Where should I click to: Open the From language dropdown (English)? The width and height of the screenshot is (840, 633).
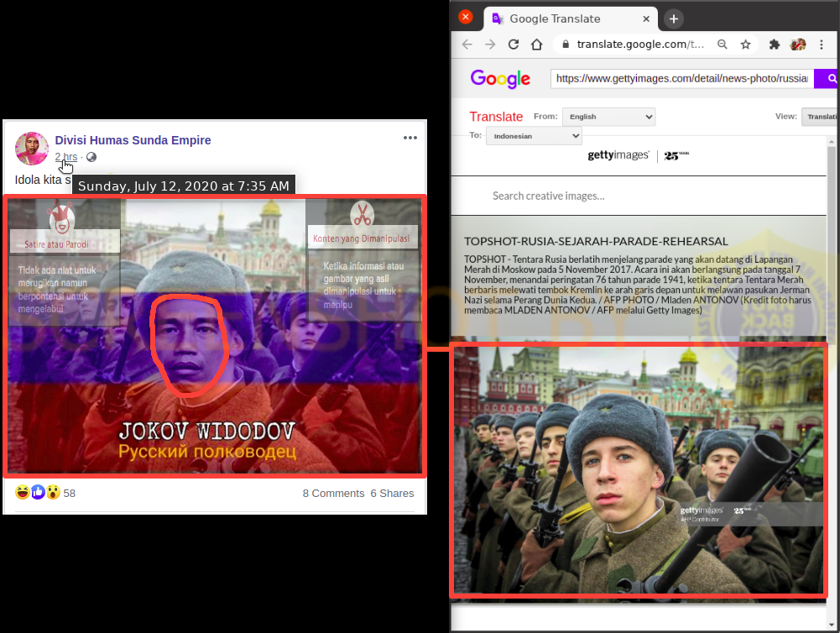[x=608, y=117]
